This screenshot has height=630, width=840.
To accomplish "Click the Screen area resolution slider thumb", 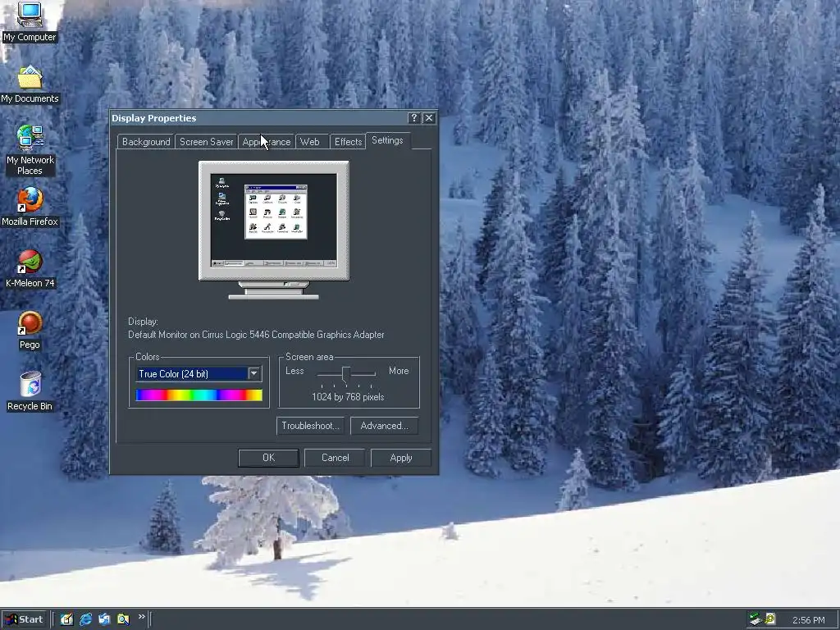I will click(346, 376).
